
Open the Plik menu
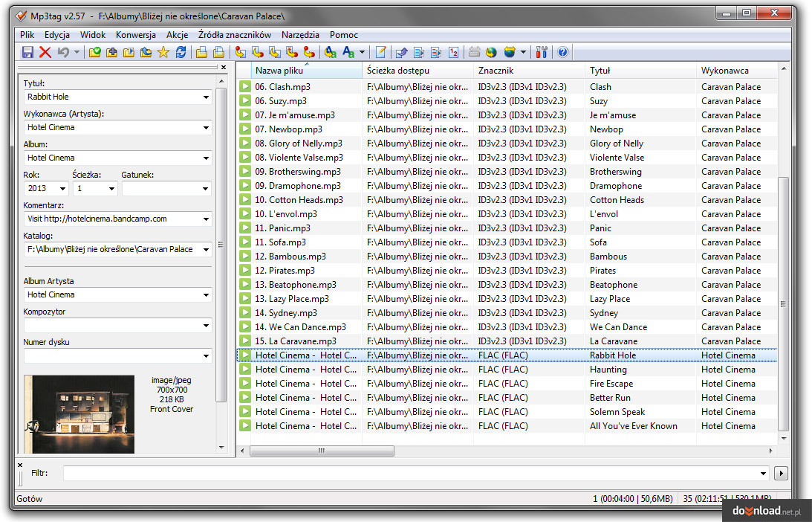point(27,35)
